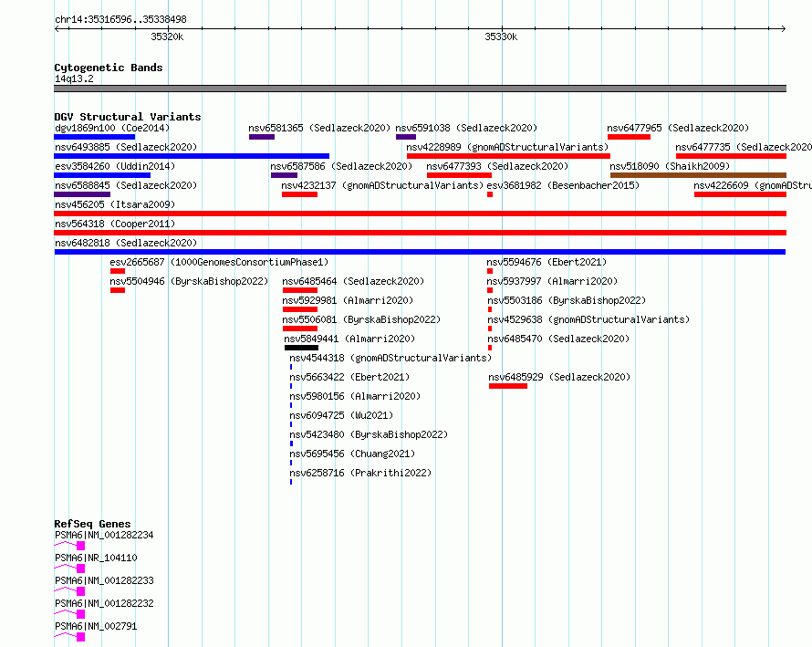Viewport: 812px width, 647px height.
Task: Select the esv3584260 (Uddin2014) variant label
Action: click(x=115, y=166)
